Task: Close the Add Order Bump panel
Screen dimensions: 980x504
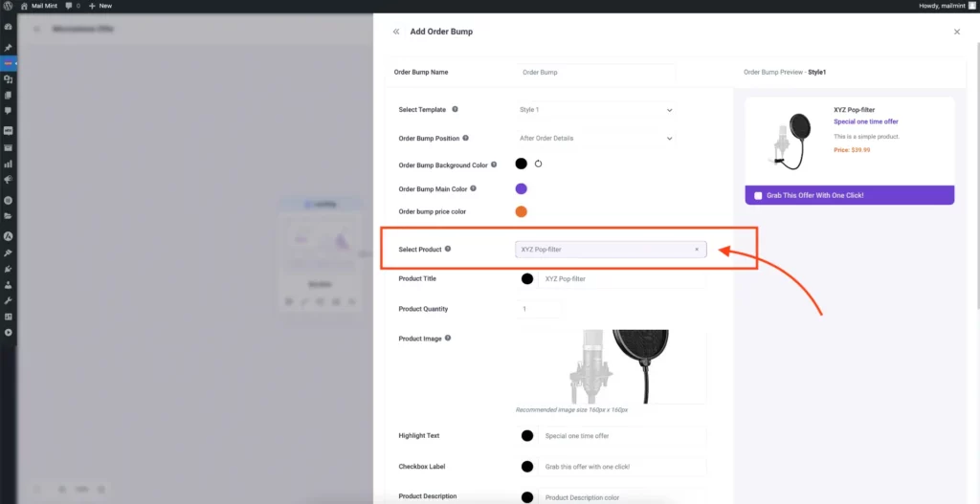Action: pyautogui.click(x=957, y=32)
